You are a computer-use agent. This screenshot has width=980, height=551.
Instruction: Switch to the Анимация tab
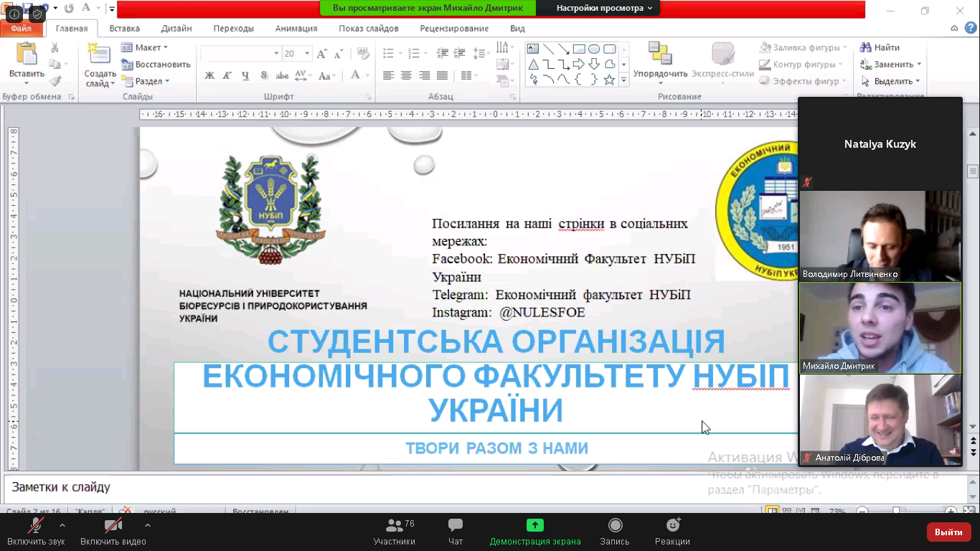296,29
